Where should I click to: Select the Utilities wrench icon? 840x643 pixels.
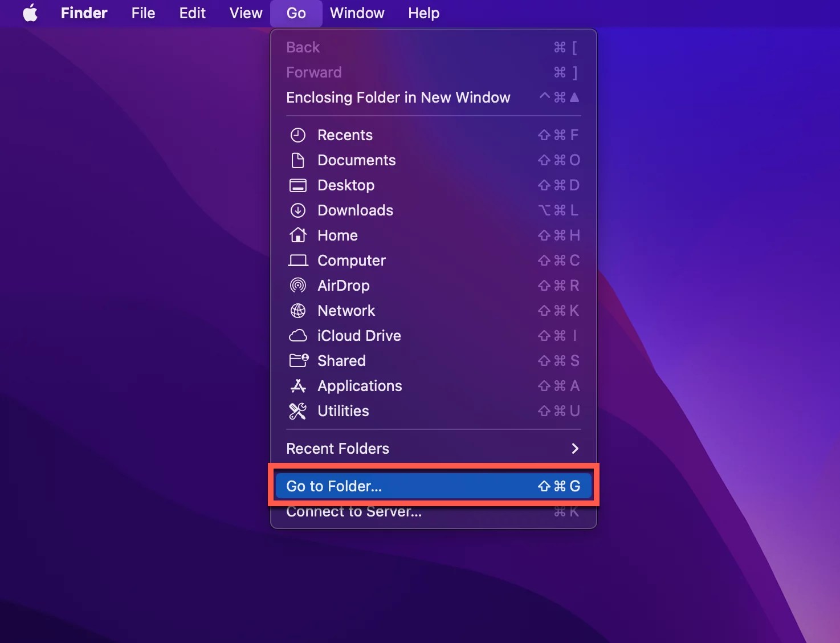click(298, 411)
